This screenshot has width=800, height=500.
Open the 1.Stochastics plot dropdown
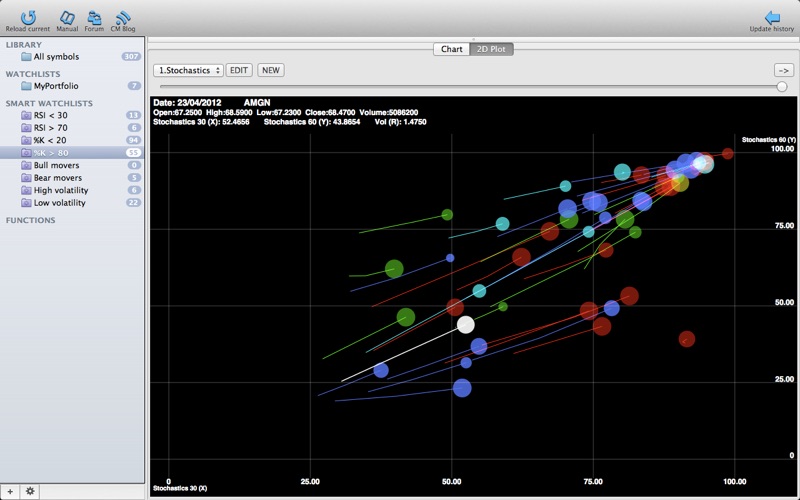(x=188, y=70)
